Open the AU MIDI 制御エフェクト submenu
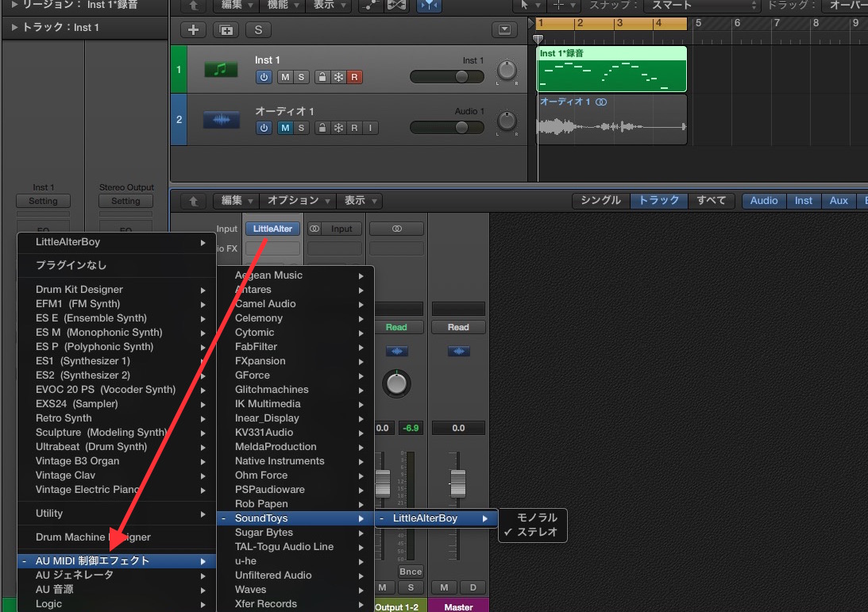 pyautogui.click(x=116, y=561)
